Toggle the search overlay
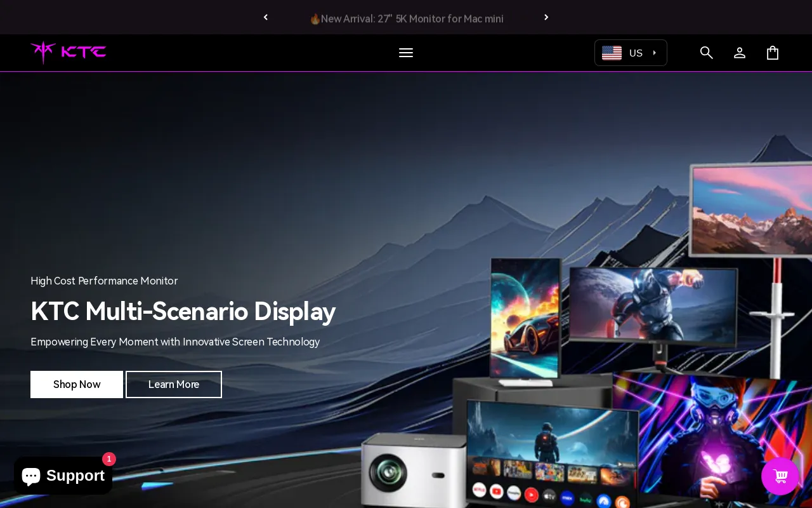 pyautogui.click(x=706, y=53)
